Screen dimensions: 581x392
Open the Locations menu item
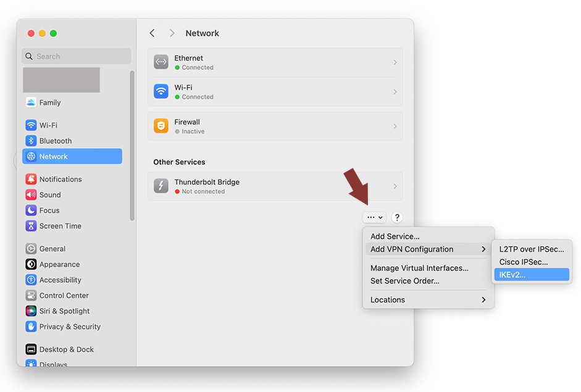coord(428,299)
